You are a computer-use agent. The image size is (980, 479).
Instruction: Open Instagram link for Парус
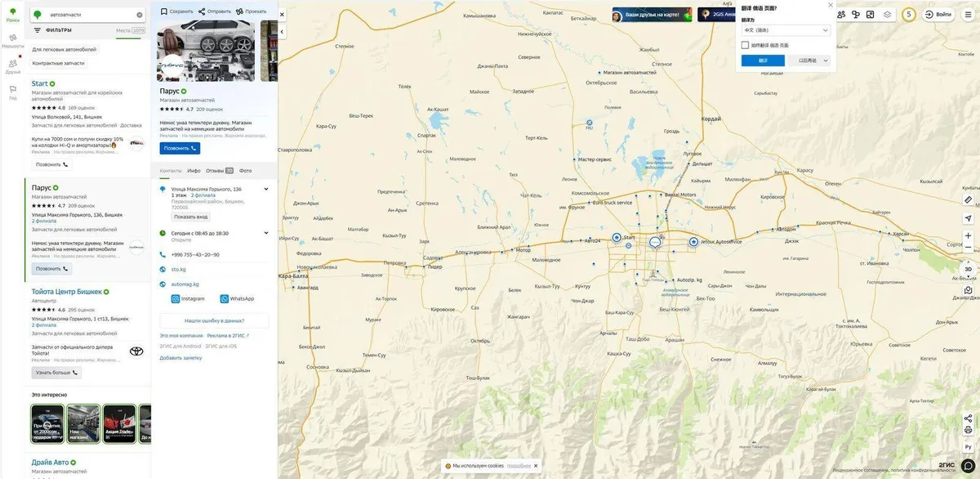click(188, 298)
